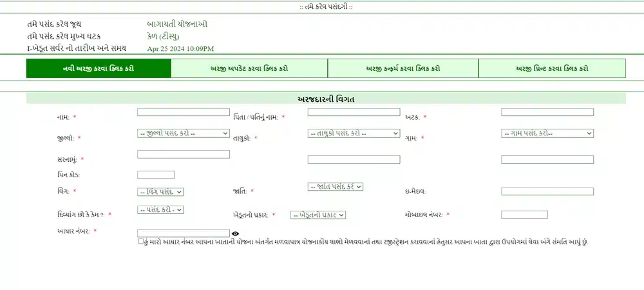
Task: Click the આધાર નંબર input field
Action: [x=184, y=233]
